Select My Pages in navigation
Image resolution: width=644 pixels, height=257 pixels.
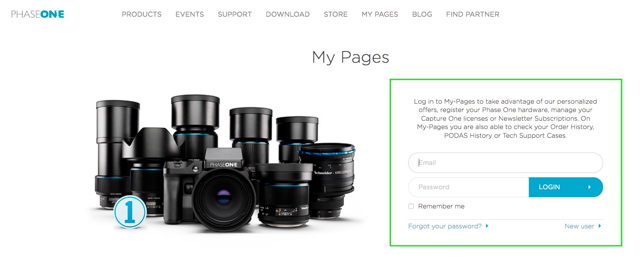click(380, 14)
